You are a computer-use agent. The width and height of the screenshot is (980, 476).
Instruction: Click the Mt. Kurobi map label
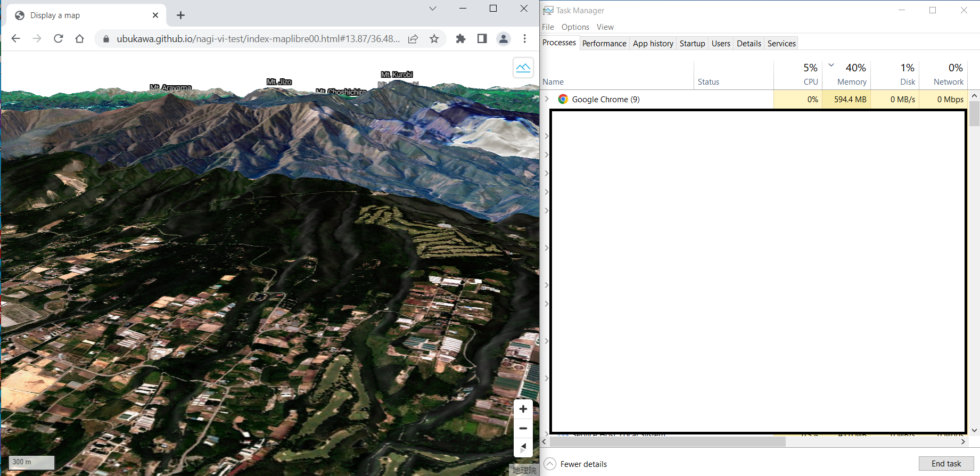(397, 75)
